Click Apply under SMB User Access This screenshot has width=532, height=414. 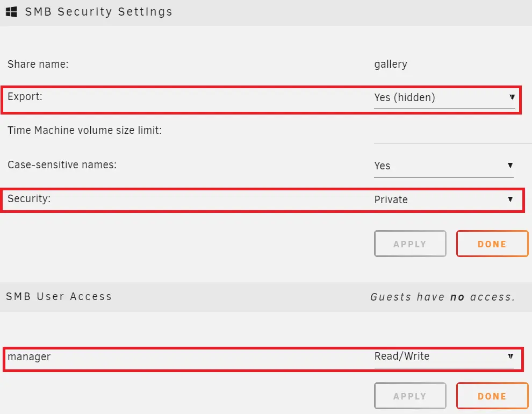point(410,396)
